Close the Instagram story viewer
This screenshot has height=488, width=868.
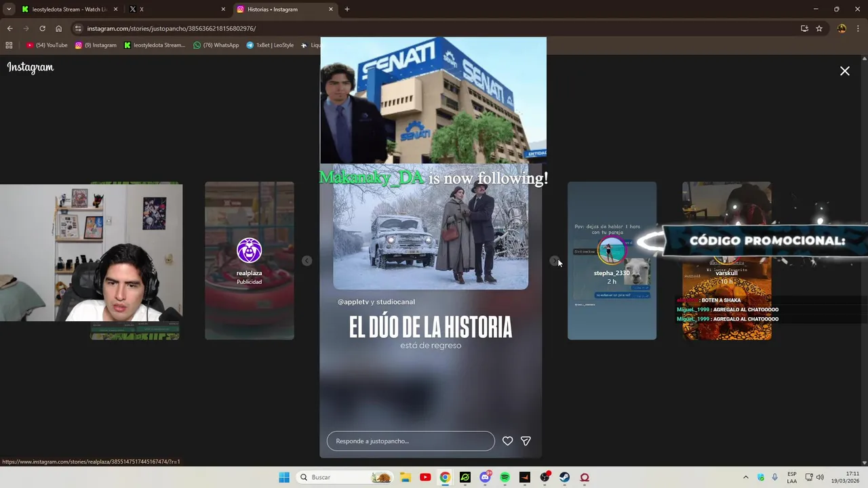(x=845, y=70)
